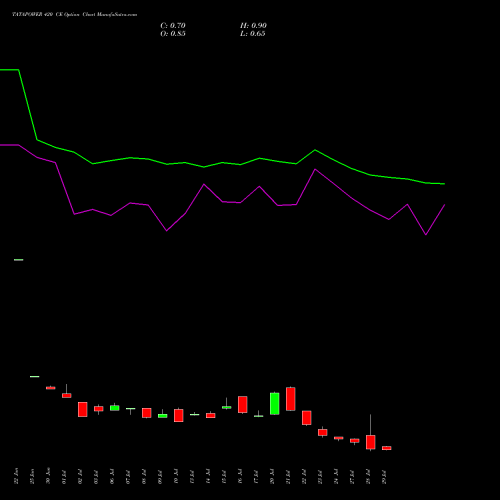Image resolution: width=500 pixels, height=500 pixels.
Task: Click the low value L: 0.65
Action: click(x=253, y=34)
